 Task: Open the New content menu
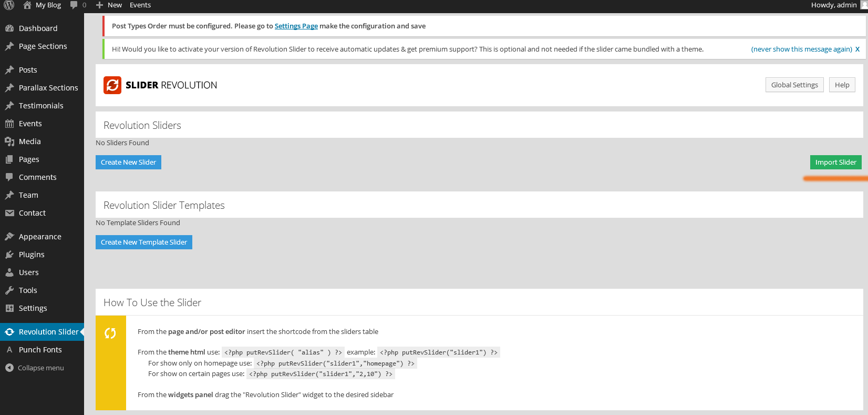click(x=109, y=5)
